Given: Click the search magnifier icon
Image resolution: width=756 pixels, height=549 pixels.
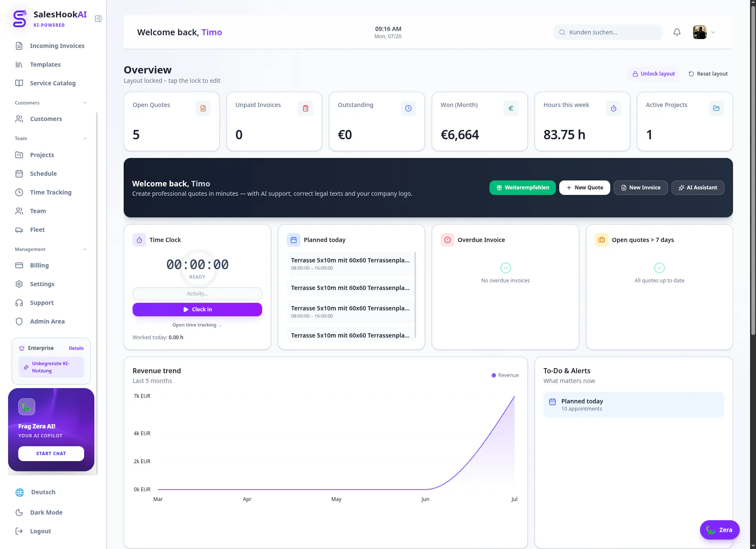Looking at the screenshot, I should pyautogui.click(x=562, y=32).
